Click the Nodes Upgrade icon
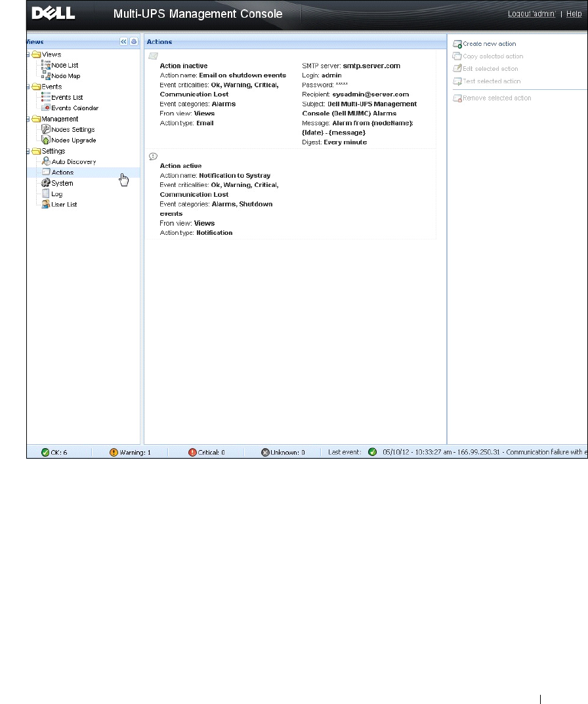The height and width of the screenshot is (704, 588). tap(46, 140)
